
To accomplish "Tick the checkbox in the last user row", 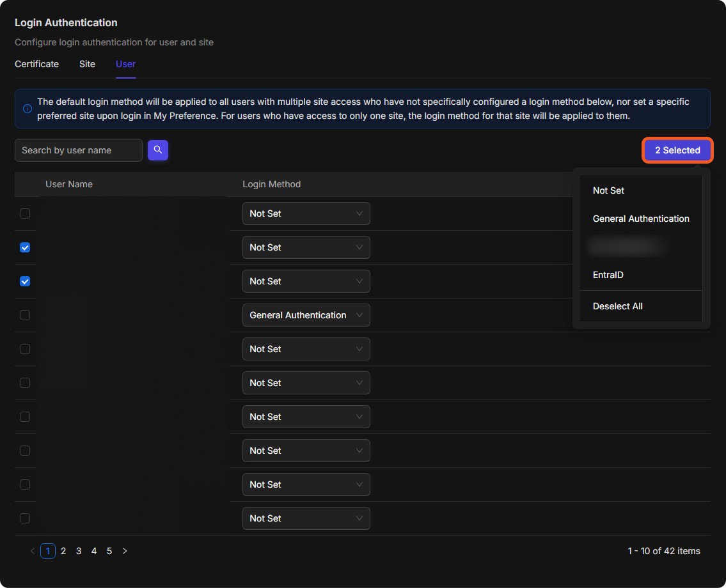I will click(x=25, y=518).
